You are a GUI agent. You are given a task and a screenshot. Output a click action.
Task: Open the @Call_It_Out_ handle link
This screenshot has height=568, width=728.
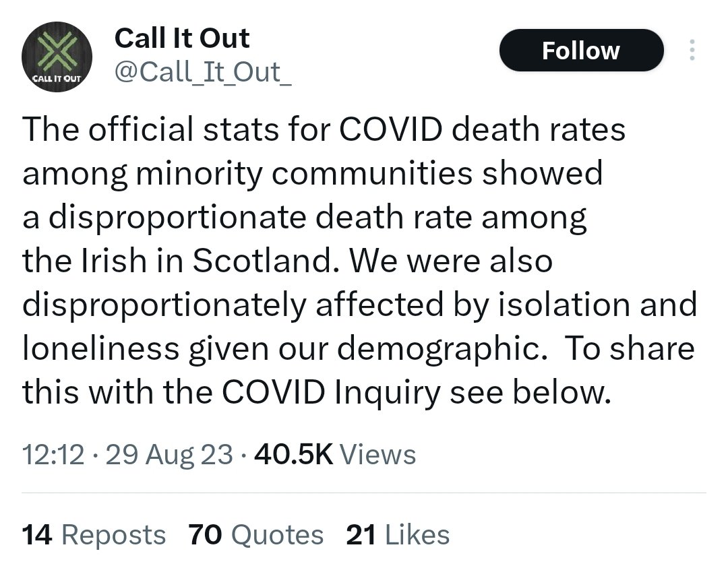[x=204, y=73]
